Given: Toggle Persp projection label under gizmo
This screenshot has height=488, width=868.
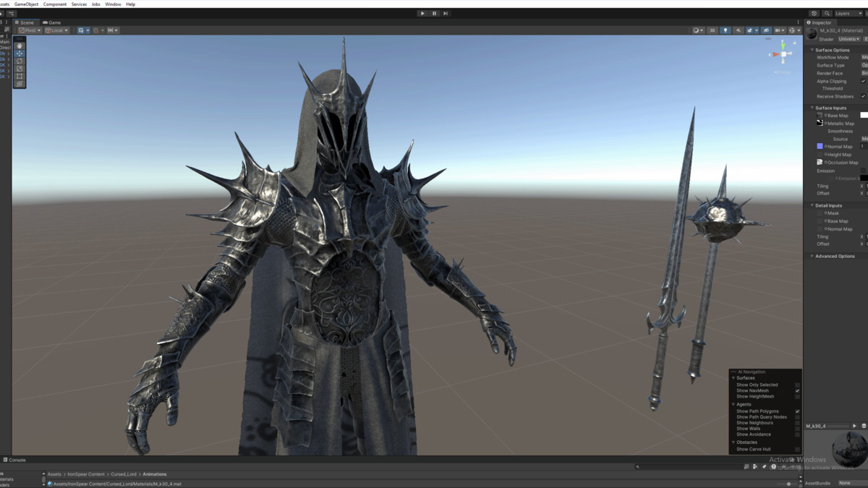Looking at the screenshot, I should pyautogui.click(x=782, y=72).
